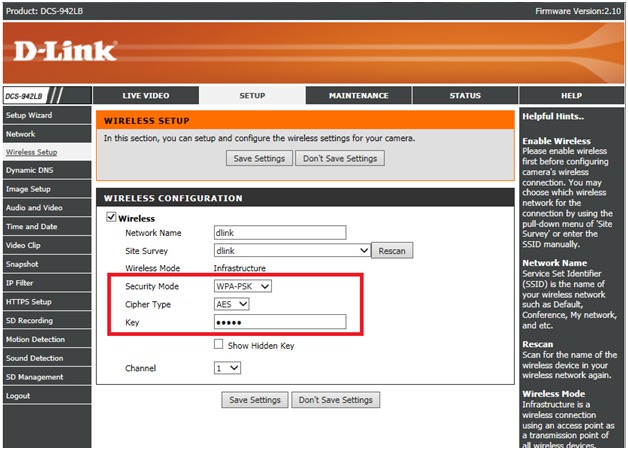This screenshot has width=628, height=450.
Task: Open the Maintenance tab
Action: tap(358, 96)
